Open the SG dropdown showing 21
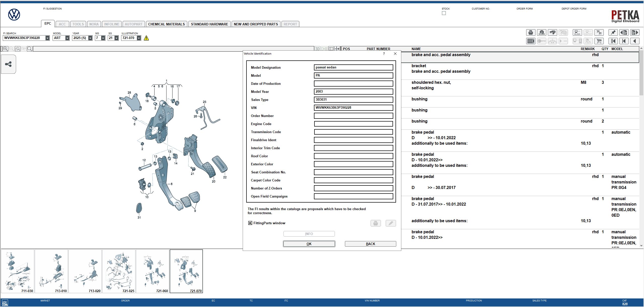 (x=116, y=38)
